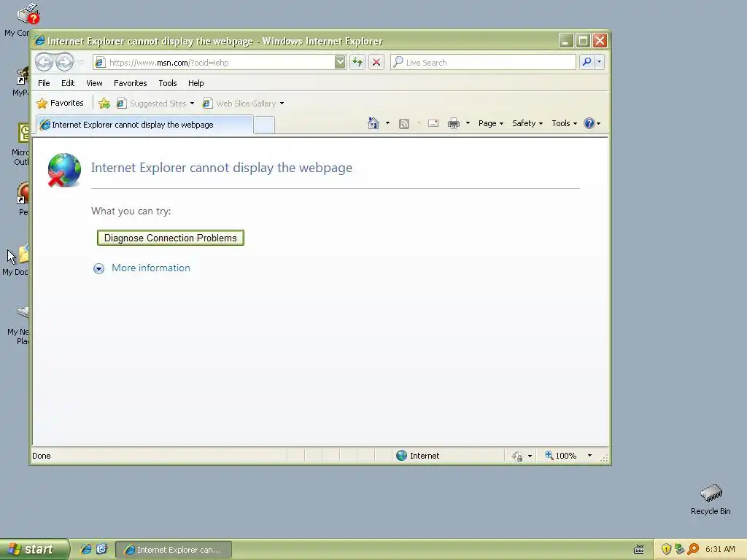
Task: Maximize the Internet Explorer window
Action: [x=583, y=41]
